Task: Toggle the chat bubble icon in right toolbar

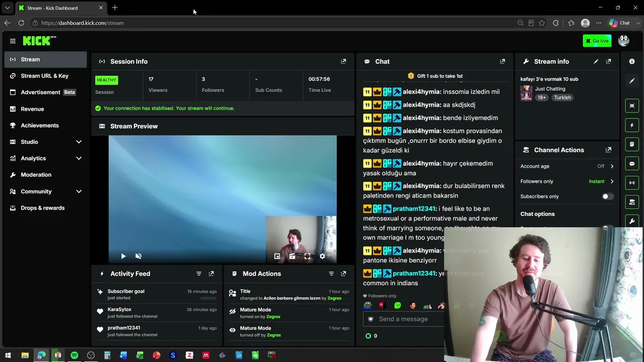Action: click(632, 163)
